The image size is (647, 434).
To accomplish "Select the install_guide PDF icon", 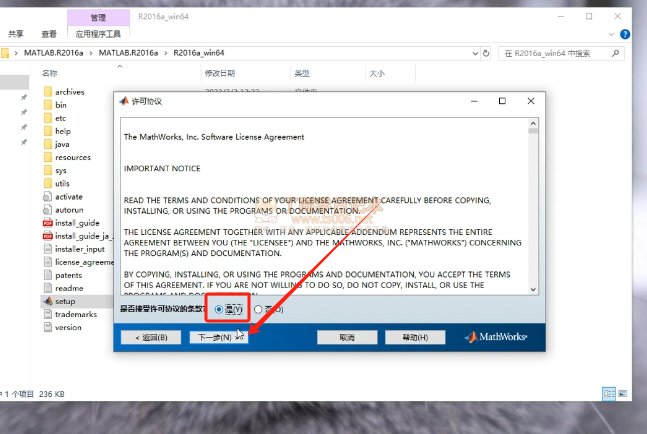I will [48, 223].
